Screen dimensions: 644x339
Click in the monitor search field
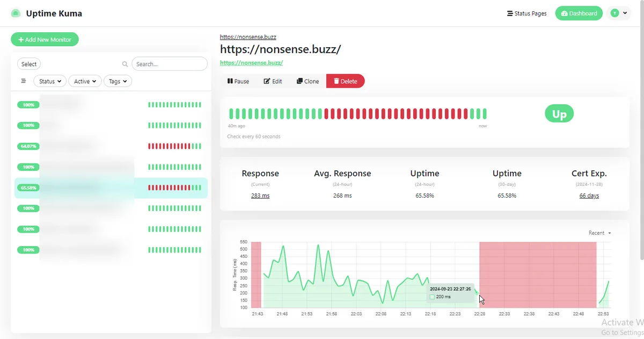(x=169, y=64)
